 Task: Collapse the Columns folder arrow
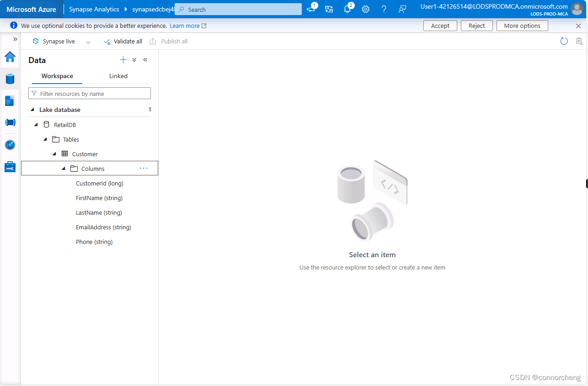click(x=64, y=169)
